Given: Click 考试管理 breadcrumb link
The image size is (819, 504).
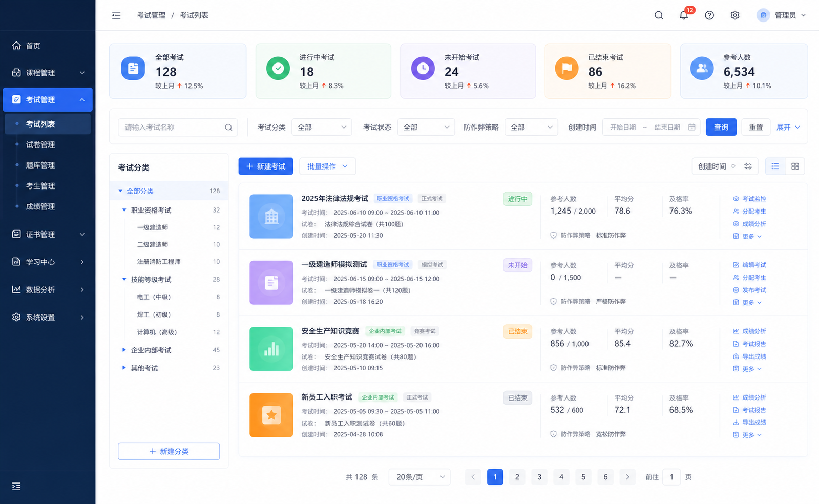Looking at the screenshot, I should [151, 15].
